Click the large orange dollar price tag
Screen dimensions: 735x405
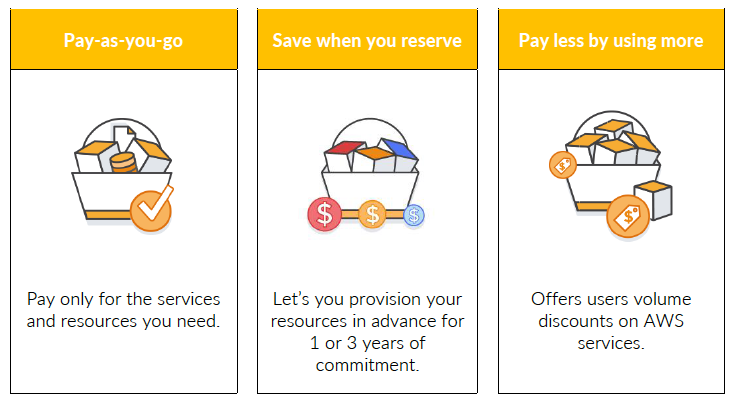[628, 217]
